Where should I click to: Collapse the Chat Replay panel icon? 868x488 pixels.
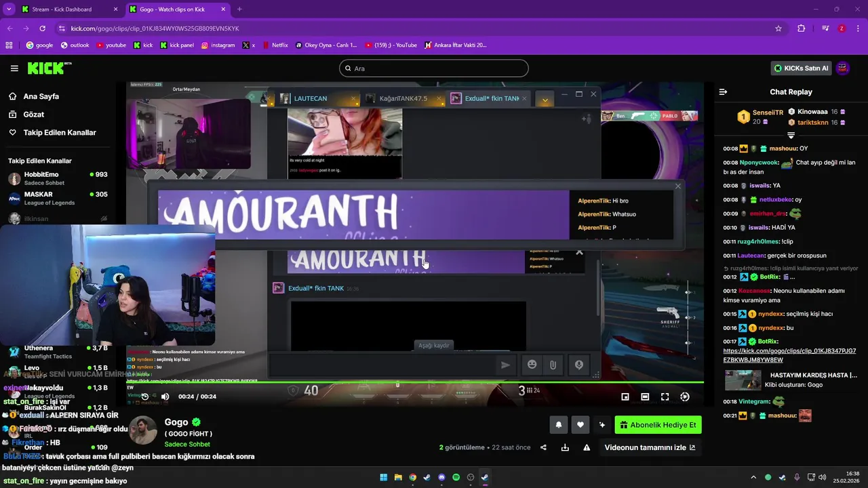(x=723, y=91)
